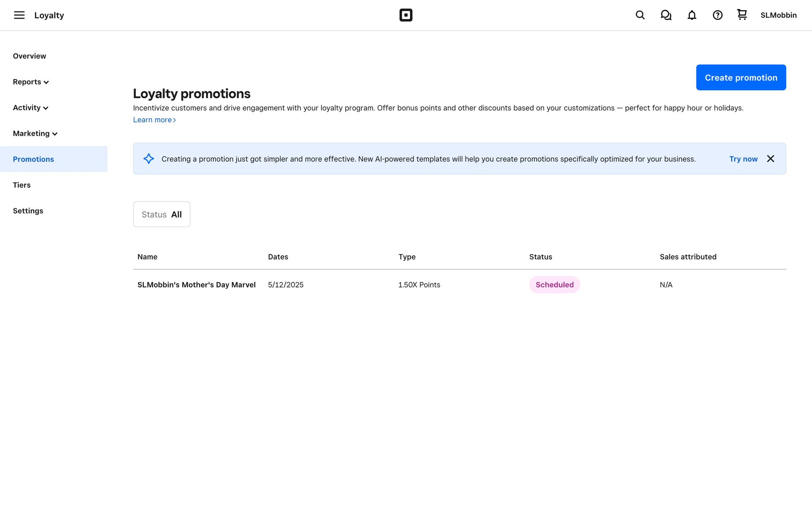The height and width of the screenshot is (508, 812).
Task: Open the shopping cart icon
Action: (x=742, y=15)
